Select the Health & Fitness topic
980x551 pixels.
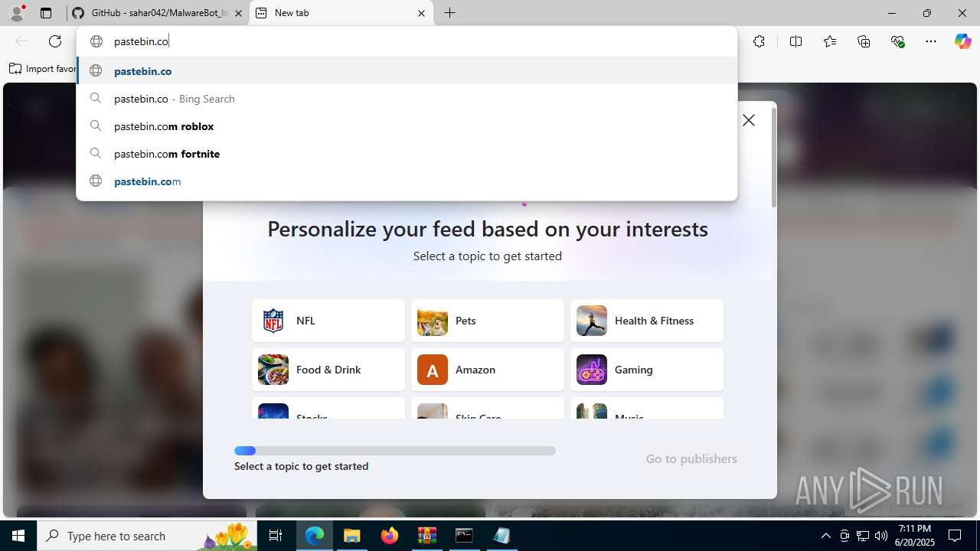click(x=647, y=321)
